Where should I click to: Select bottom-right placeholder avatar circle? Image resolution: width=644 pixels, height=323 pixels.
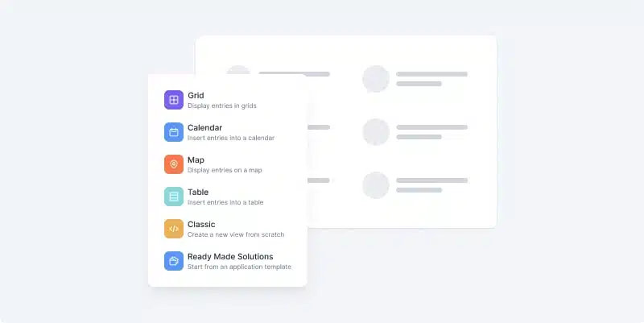click(x=376, y=185)
